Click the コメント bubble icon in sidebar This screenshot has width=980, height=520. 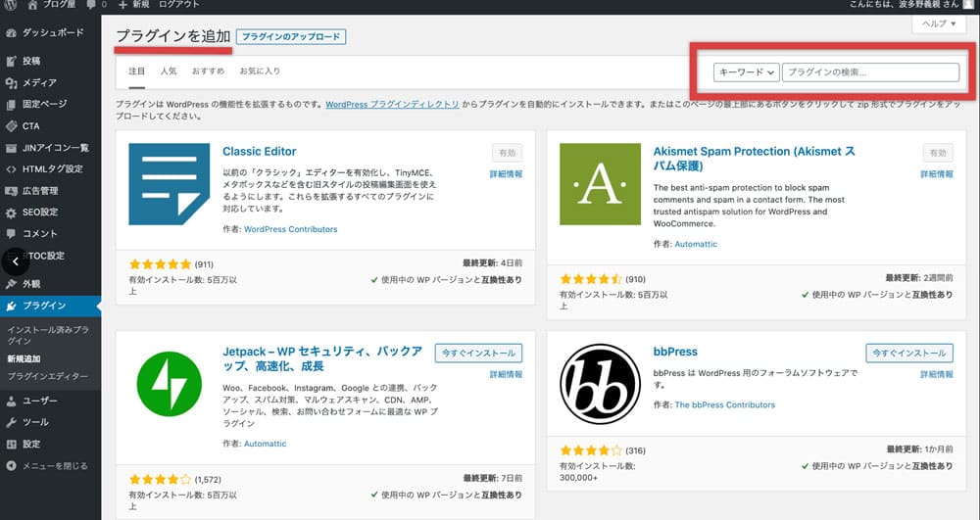[11, 233]
